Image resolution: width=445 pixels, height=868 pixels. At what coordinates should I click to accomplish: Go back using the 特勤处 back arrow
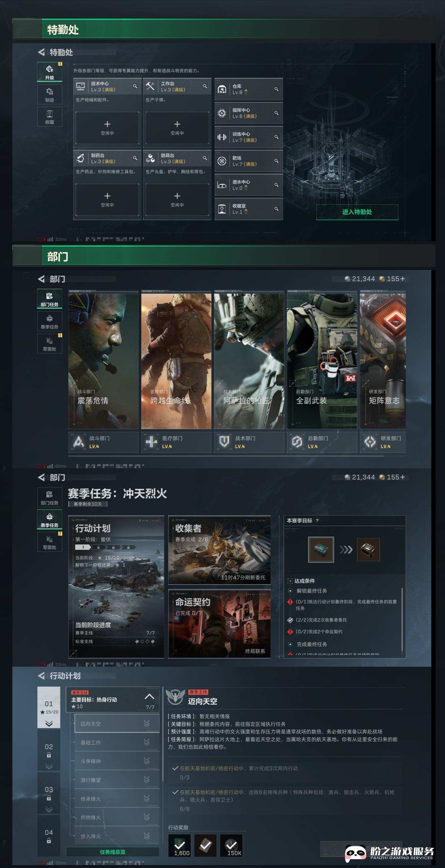41,52
